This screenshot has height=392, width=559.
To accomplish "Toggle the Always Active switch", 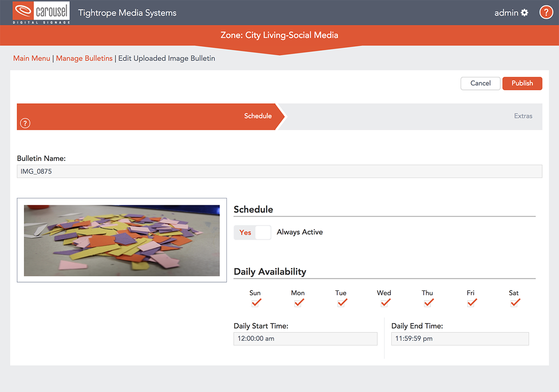I will coord(252,232).
